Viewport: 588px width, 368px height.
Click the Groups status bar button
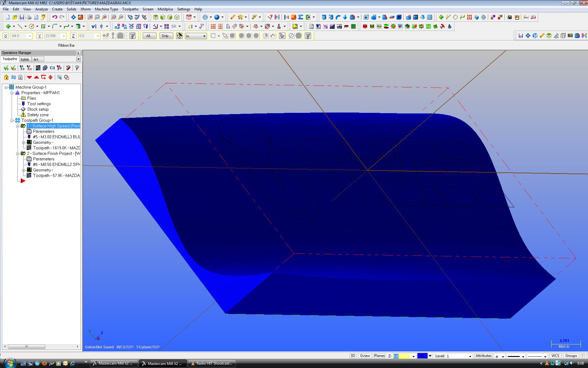point(571,356)
